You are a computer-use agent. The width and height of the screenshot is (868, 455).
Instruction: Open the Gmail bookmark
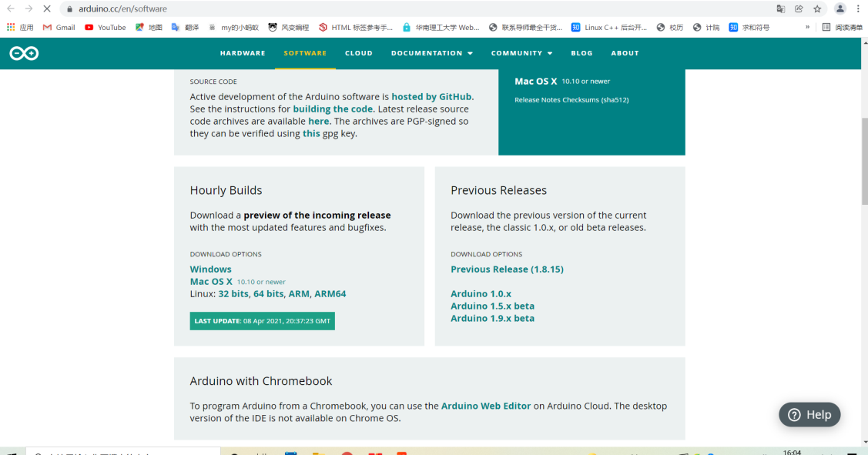[59, 27]
